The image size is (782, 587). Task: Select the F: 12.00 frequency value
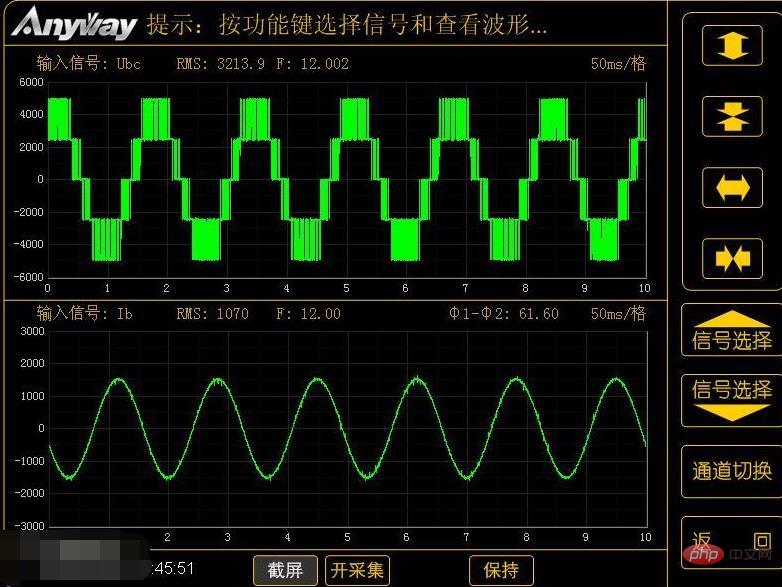(308, 314)
